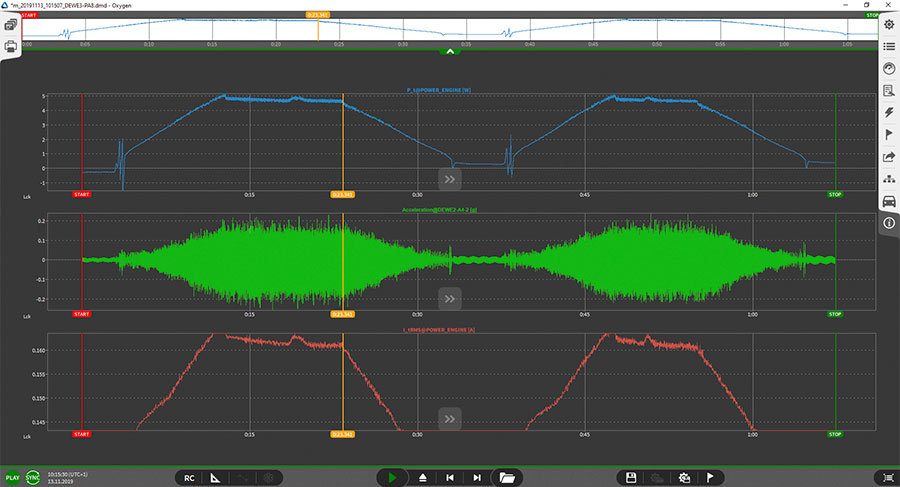Click the orange cursor label under current chart
Screen dimensions: 900x487
[343, 434]
